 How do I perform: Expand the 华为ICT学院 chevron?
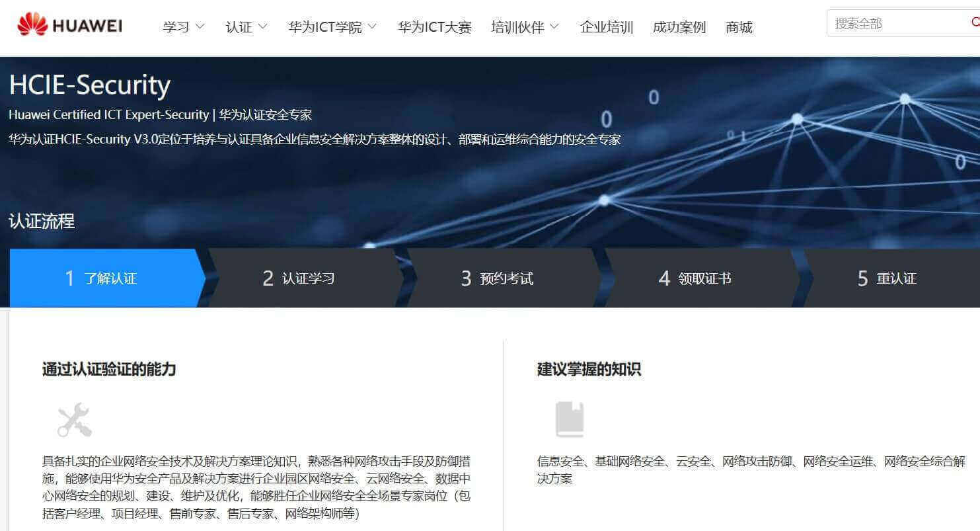(372, 26)
